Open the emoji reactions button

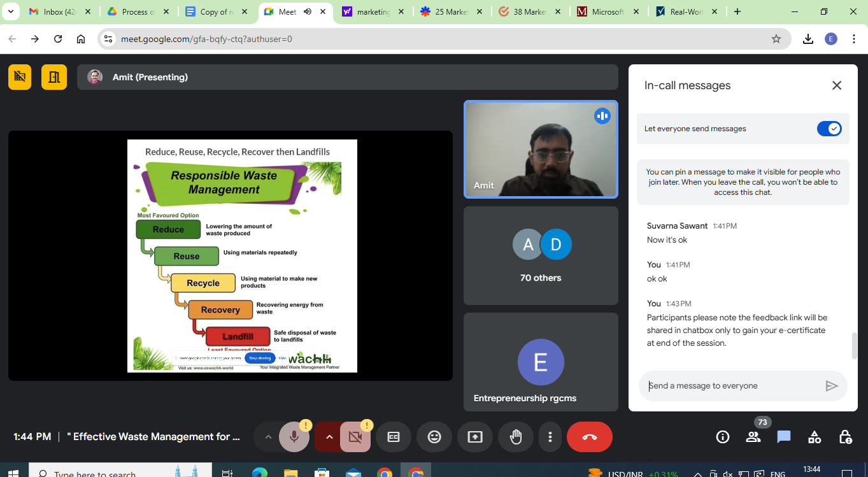click(x=434, y=437)
